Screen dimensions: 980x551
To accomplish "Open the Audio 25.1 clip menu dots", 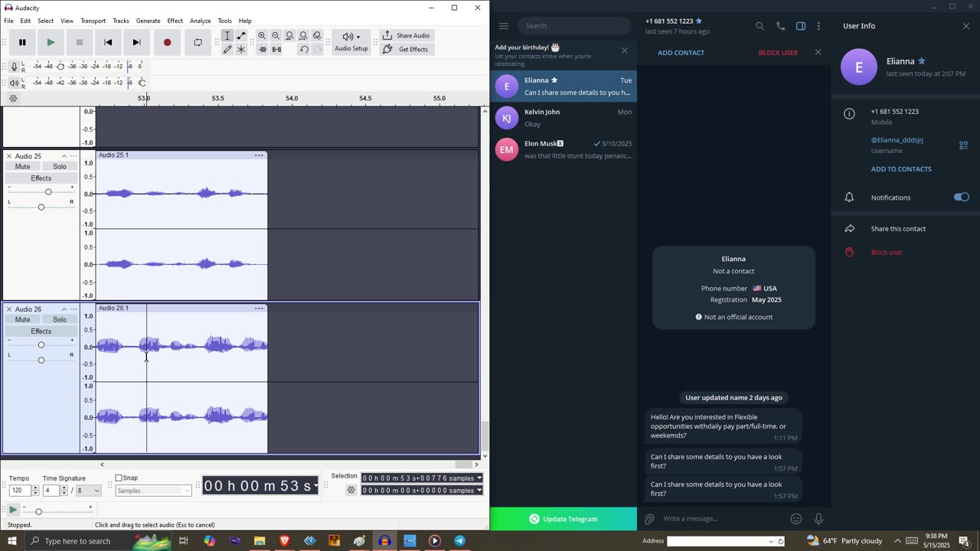I will tap(259, 155).
